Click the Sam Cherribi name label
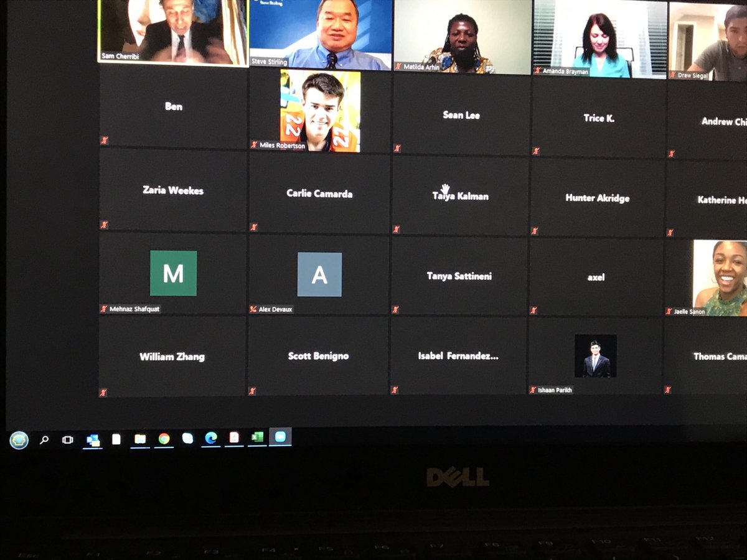747x560 pixels. 121,57
